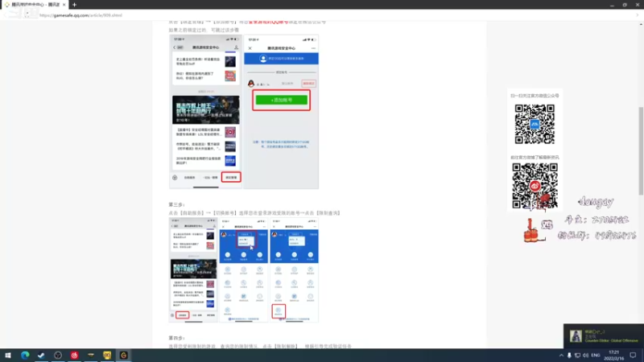This screenshot has width=644, height=362.
Task: Open Steam from the taskbar
Action: coord(41,356)
